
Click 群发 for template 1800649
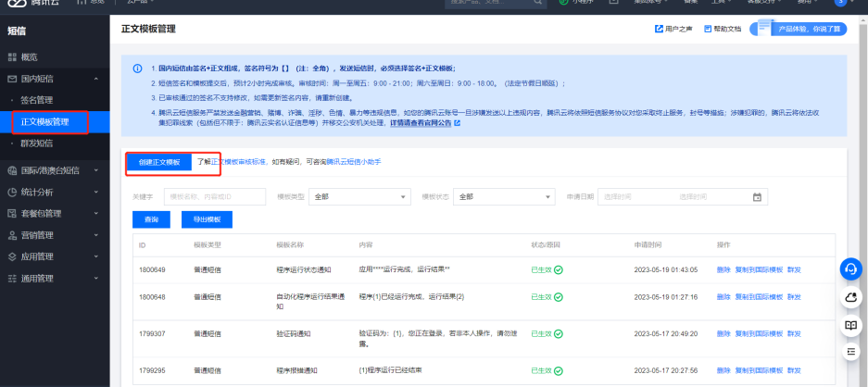coord(795,269)
